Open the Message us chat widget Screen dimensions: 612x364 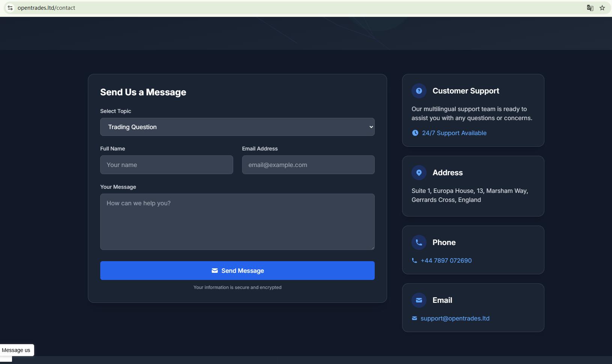pos(17,350)
